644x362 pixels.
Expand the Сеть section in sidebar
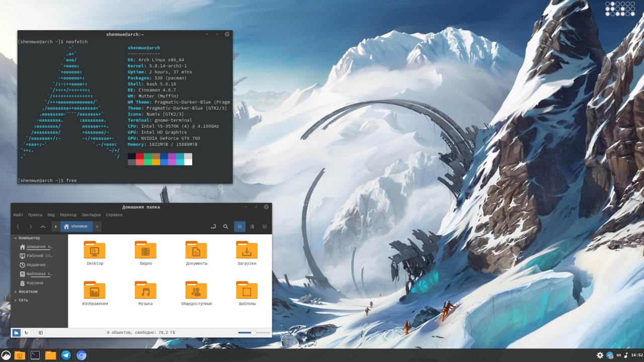[x=16, y=300]
